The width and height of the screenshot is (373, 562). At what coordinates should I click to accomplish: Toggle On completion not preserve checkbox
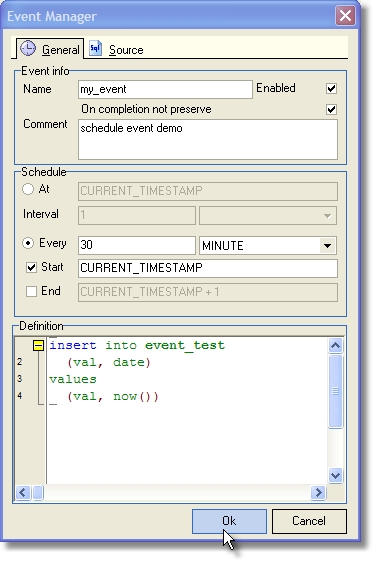pyautogui.click(x=331, y=109)
